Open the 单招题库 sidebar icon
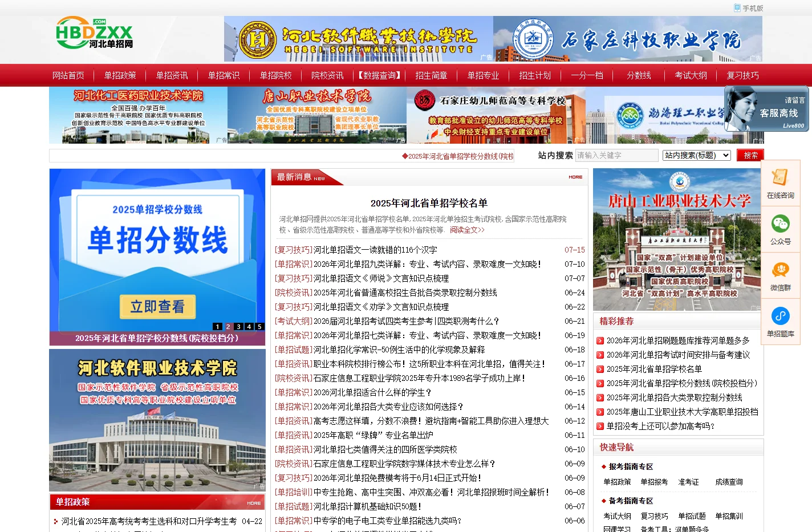This screenshot has width=812, height=532. [x=780, y=322]
